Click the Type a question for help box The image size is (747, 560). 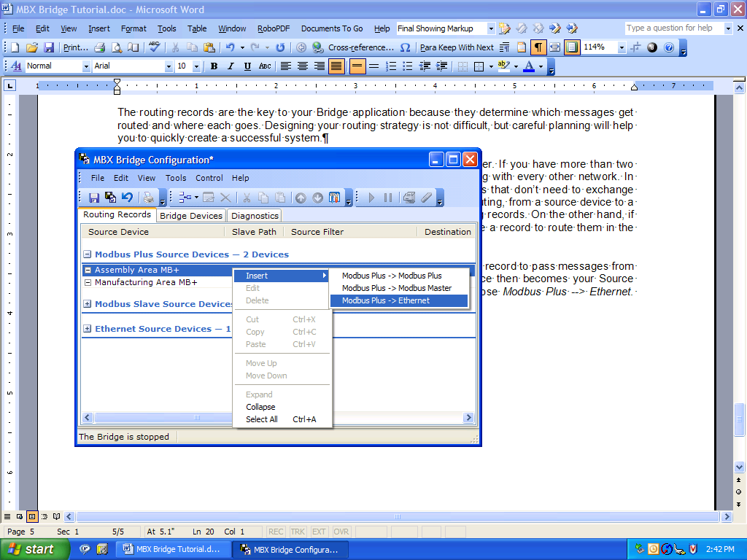pyautogui.click(x=673, y=28)
